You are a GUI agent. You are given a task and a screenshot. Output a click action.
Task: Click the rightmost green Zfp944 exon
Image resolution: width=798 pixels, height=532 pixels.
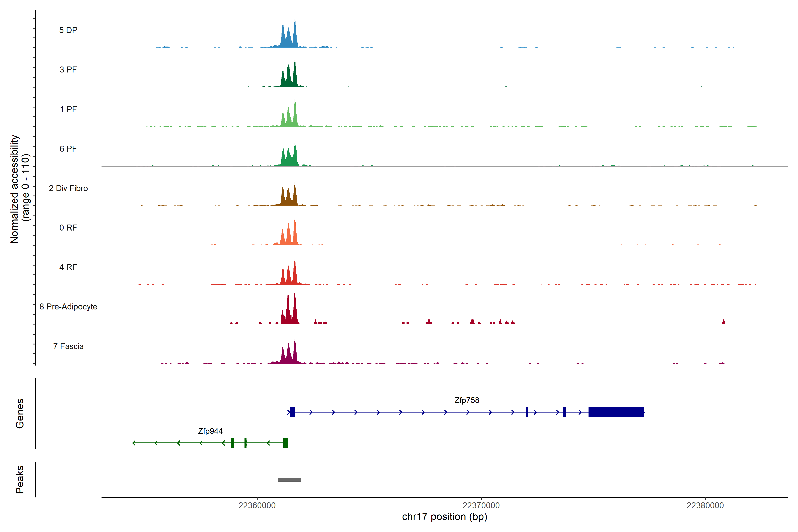(x=286, y=443)
